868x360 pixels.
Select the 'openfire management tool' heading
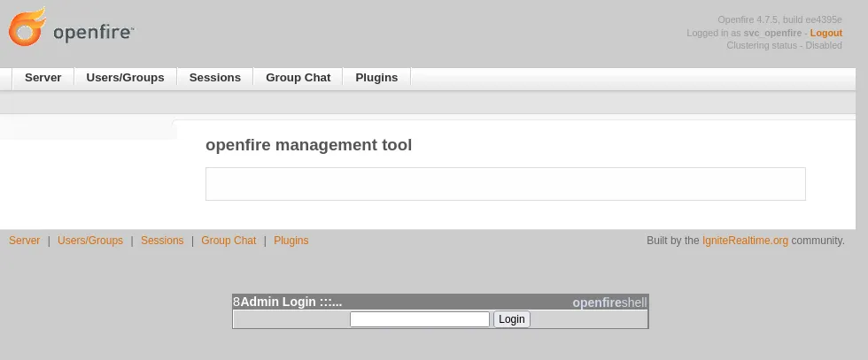[x=308, y=145]
